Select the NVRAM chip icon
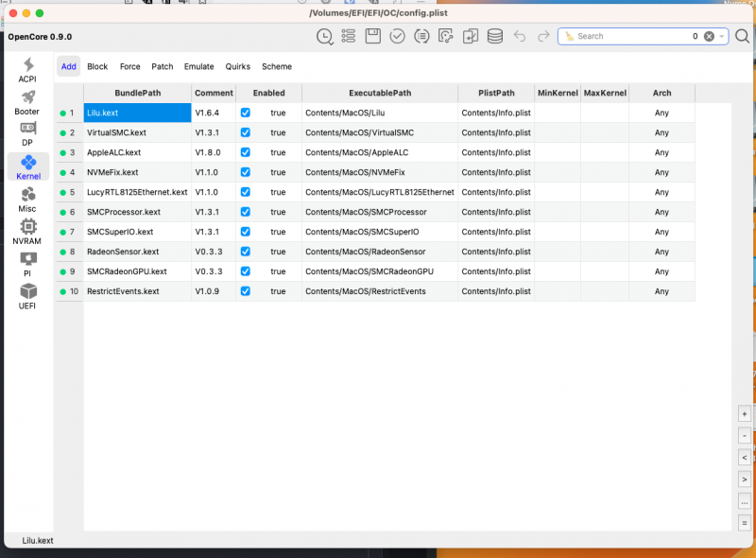The width and height of the screenshot is (756, 558). click(x=27, y=231)
